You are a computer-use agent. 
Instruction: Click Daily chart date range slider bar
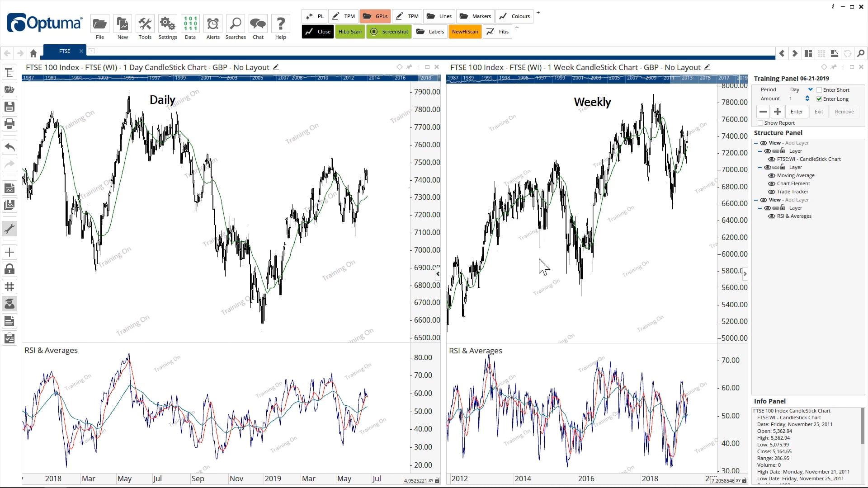pyautogui.click(x=231, y=78)
